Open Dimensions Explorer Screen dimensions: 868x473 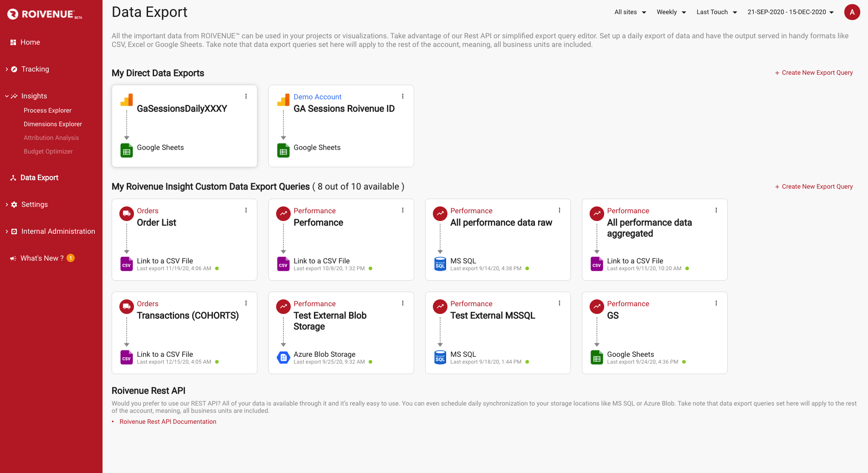pos(53,124)
